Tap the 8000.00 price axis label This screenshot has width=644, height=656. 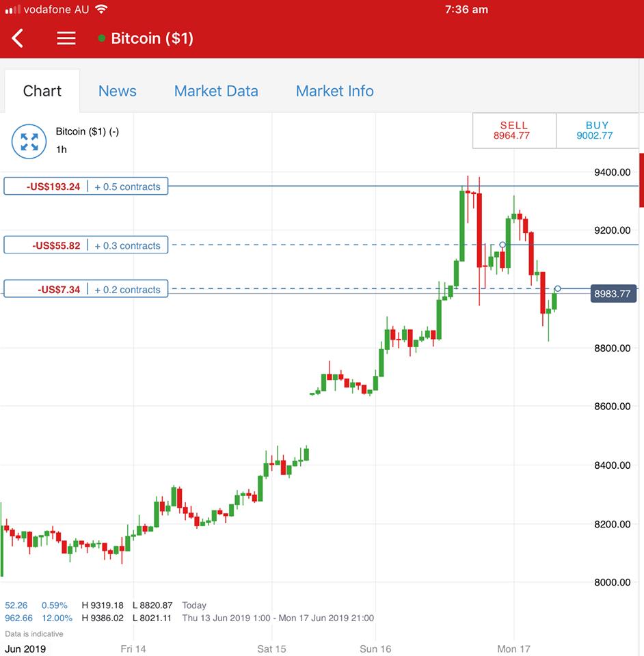(612, 582)
